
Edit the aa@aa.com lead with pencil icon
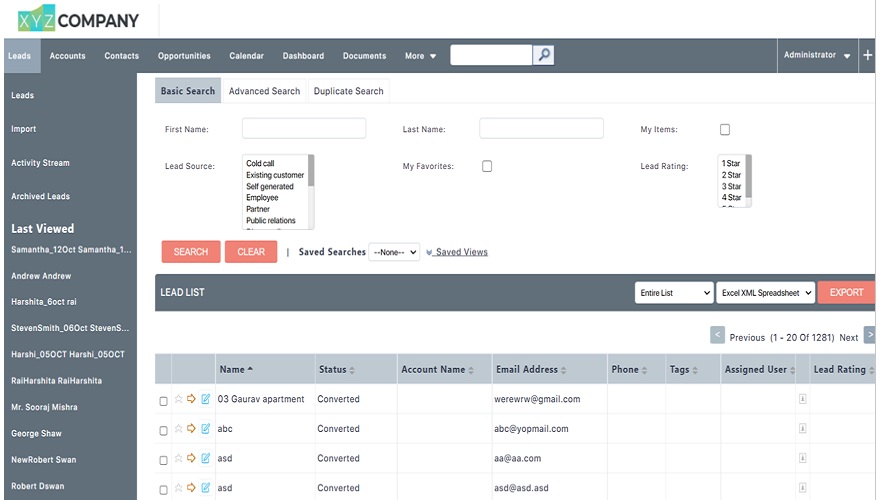click(x=206, y=458)
